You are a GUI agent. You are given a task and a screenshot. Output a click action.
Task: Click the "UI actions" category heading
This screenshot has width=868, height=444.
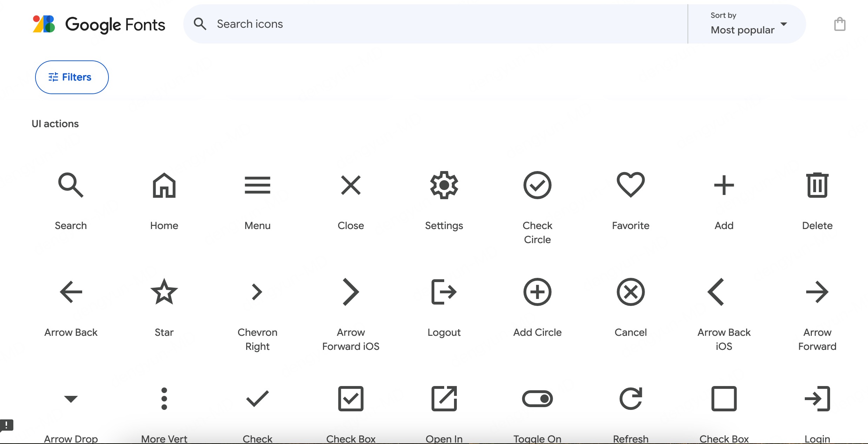(55, 124)
